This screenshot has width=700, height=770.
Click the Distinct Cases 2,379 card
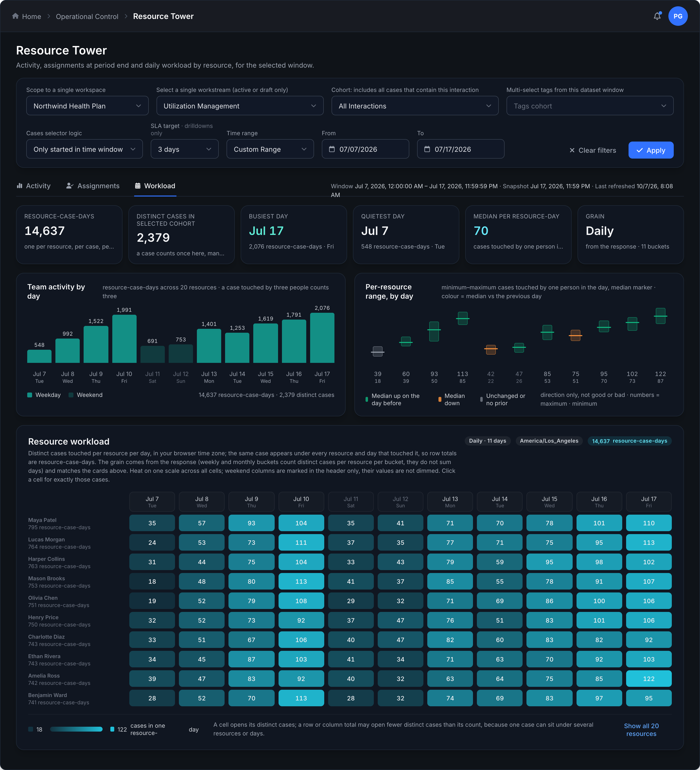(181, 234)
